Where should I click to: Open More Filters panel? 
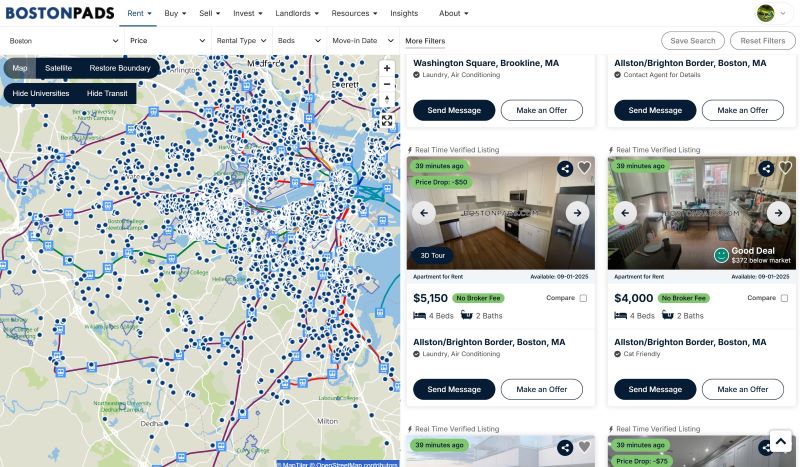pyautogui.click(x=425, y=41)
